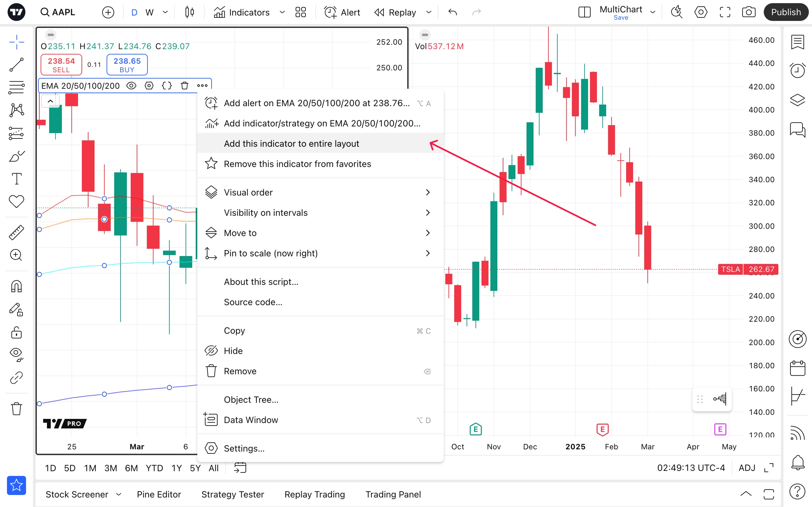
Task: Click the 238.65 BUY button
Action: (x=127, y=65)
